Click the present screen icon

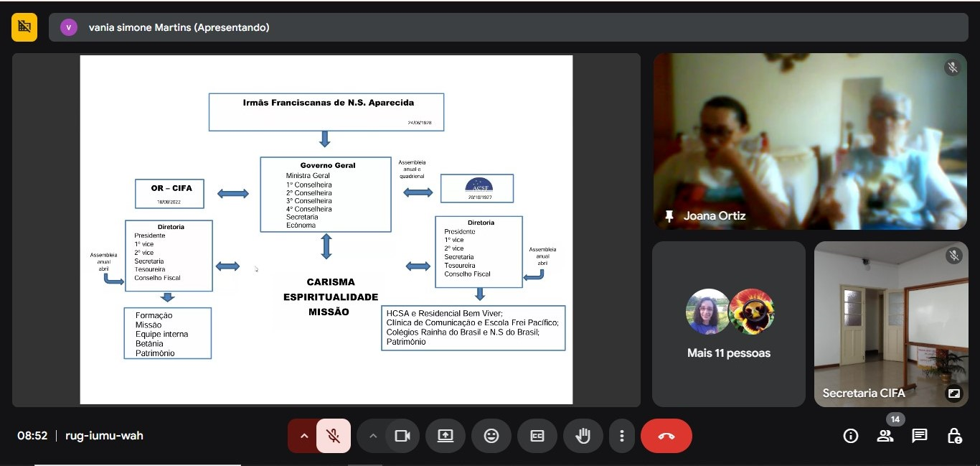click(445, 436)
